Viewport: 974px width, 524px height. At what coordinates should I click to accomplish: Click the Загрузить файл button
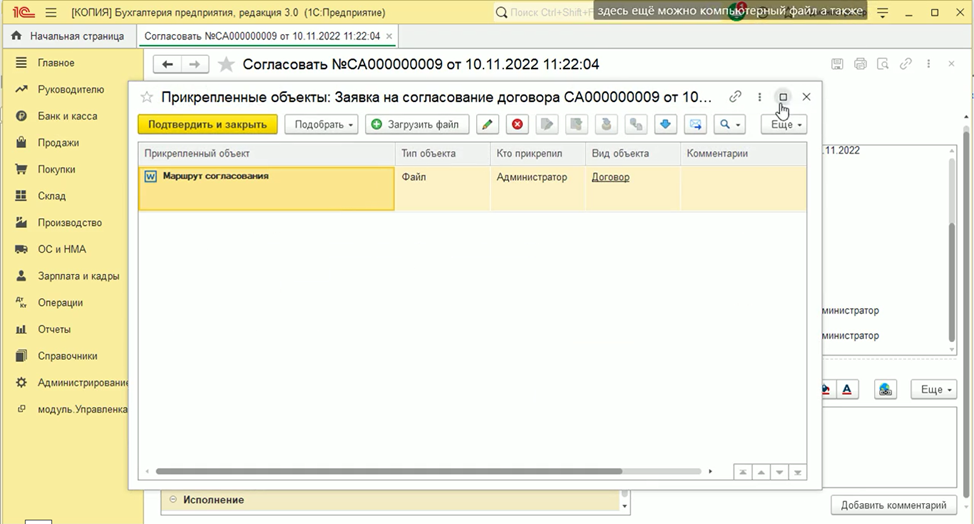[x=415, y=124]
